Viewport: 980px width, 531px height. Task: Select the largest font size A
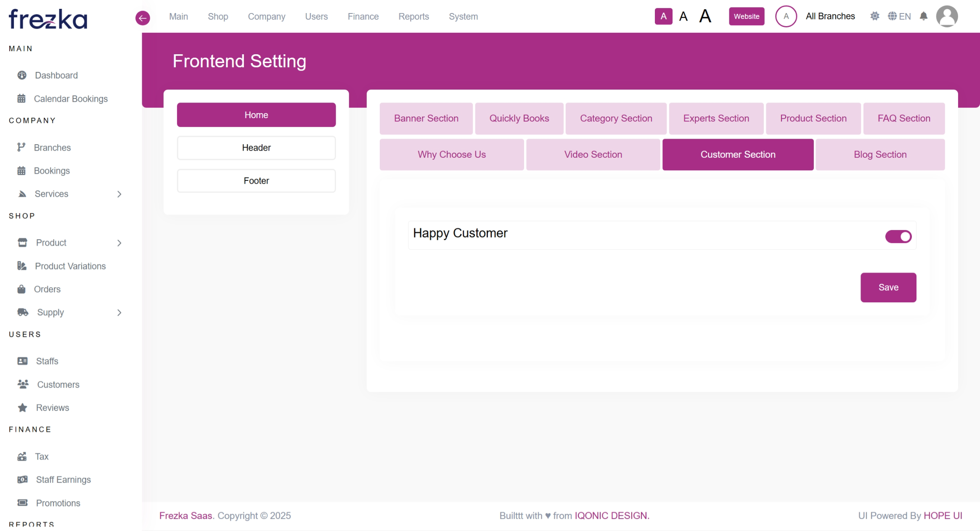[705, 16]
